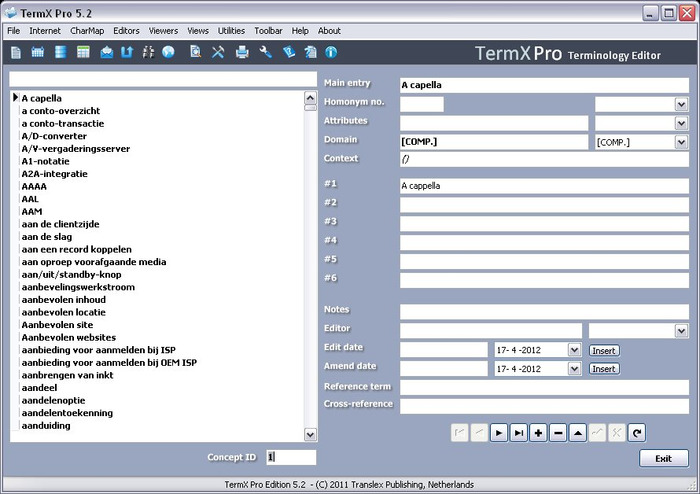700x494 pixels.
Task: Select 'aan de slag' in term list
Action: coord(46,237)
